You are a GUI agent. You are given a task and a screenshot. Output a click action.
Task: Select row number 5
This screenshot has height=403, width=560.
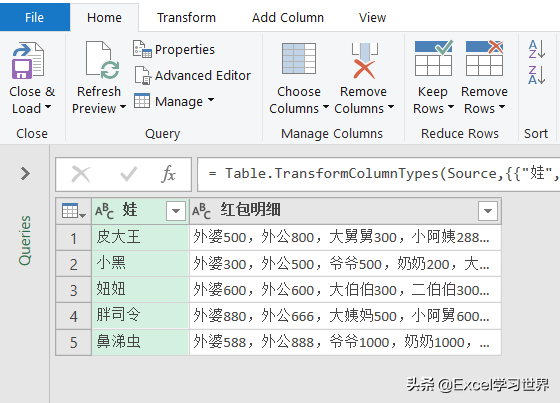pyautogui.click(x=74, y=343)
